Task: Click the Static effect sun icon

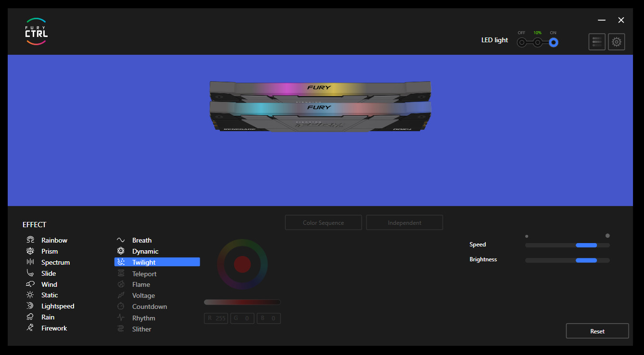Action: click(x=30, y=295)
